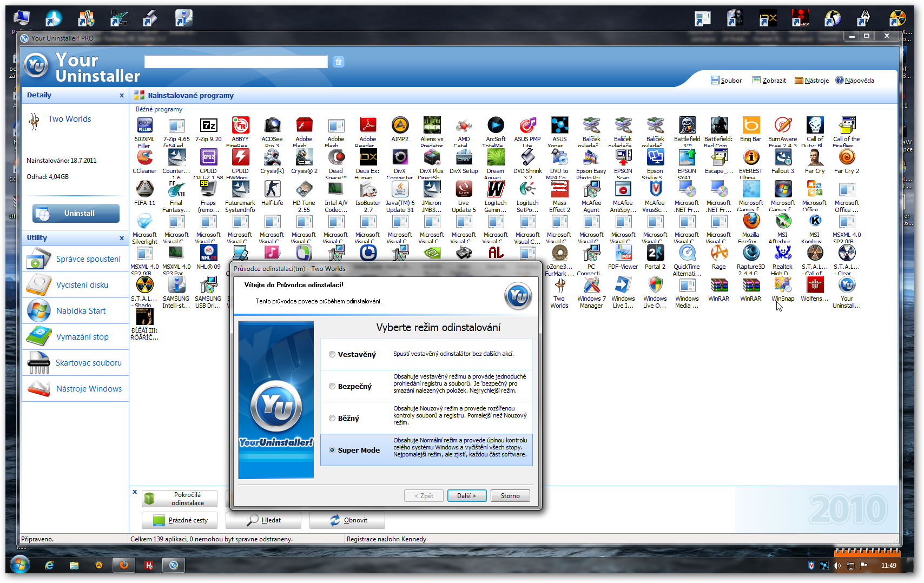The image size is (924, 583).
Task: Collapse the Utility panel
Action: 122,239
